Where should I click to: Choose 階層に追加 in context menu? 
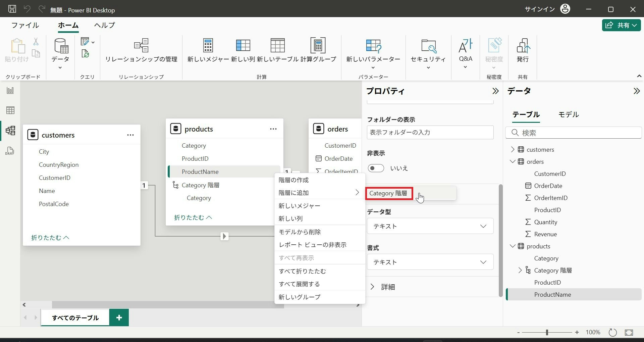pyautogui.click(x=320, y=193)
